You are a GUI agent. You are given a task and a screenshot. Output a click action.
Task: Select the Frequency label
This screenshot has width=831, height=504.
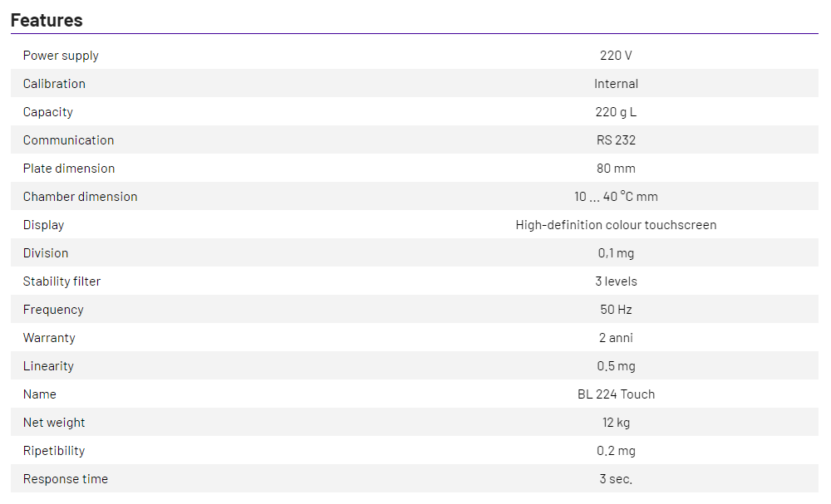[x=53, y=310]
